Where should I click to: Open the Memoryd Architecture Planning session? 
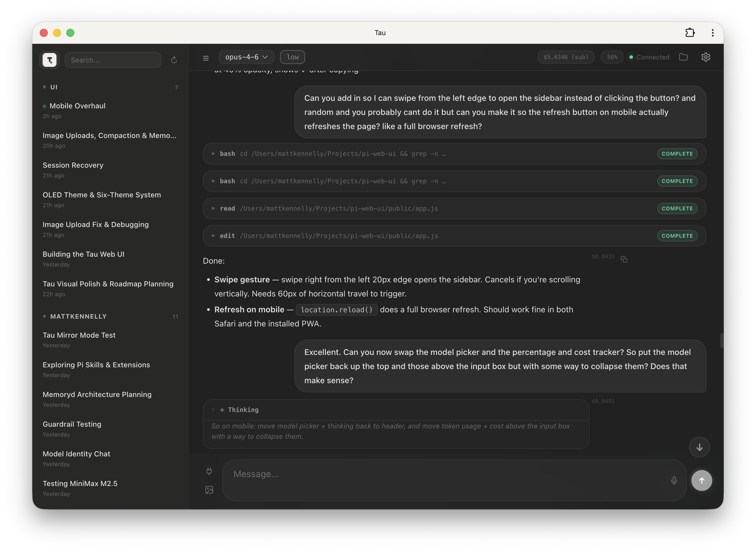coord(110,400)
